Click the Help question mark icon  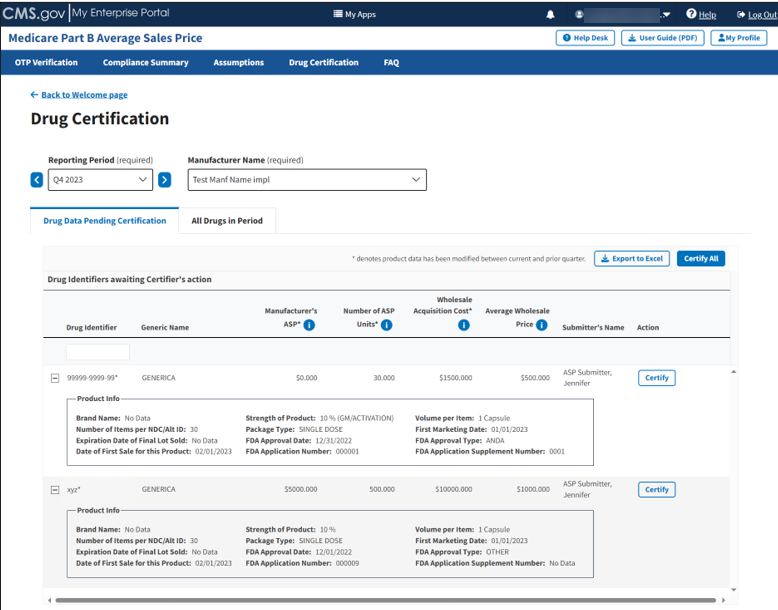(x=691, y=14)
